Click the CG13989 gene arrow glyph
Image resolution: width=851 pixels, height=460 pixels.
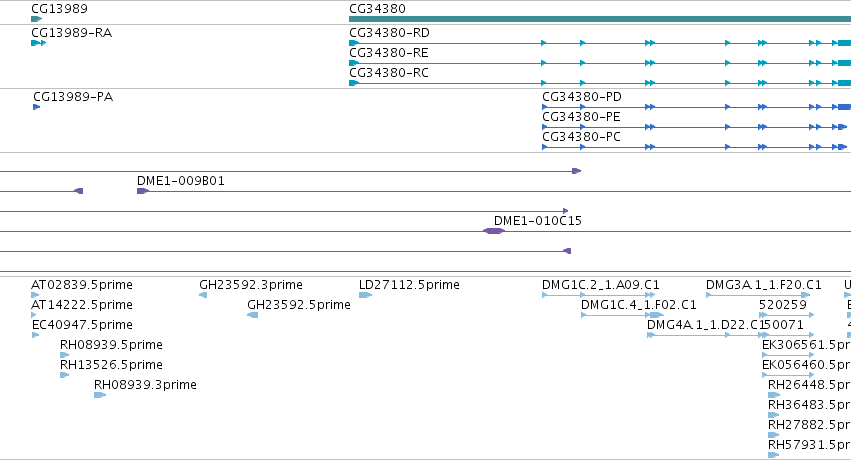[36, 19]
